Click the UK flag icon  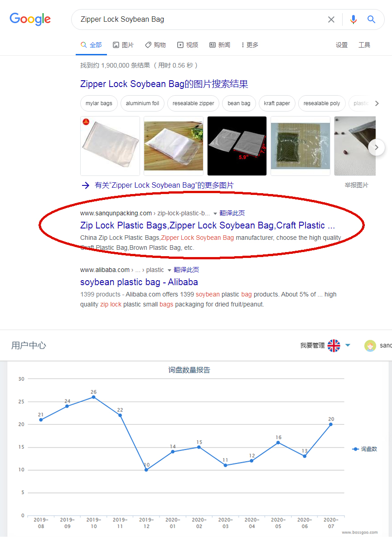tap(334, 345)
